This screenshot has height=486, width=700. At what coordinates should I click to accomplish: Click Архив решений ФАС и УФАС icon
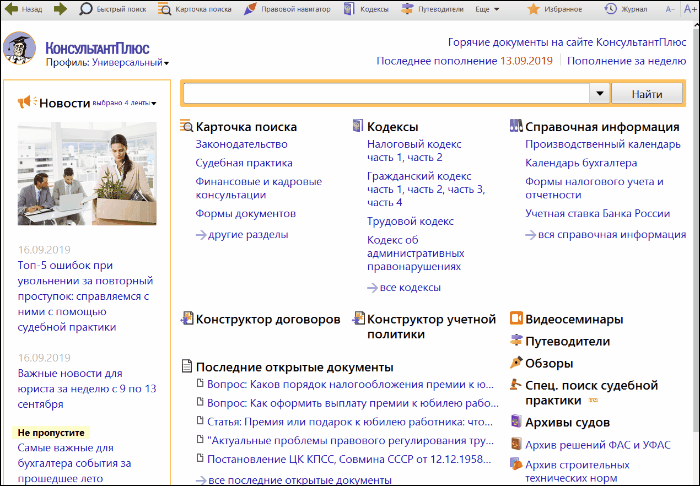516,444
